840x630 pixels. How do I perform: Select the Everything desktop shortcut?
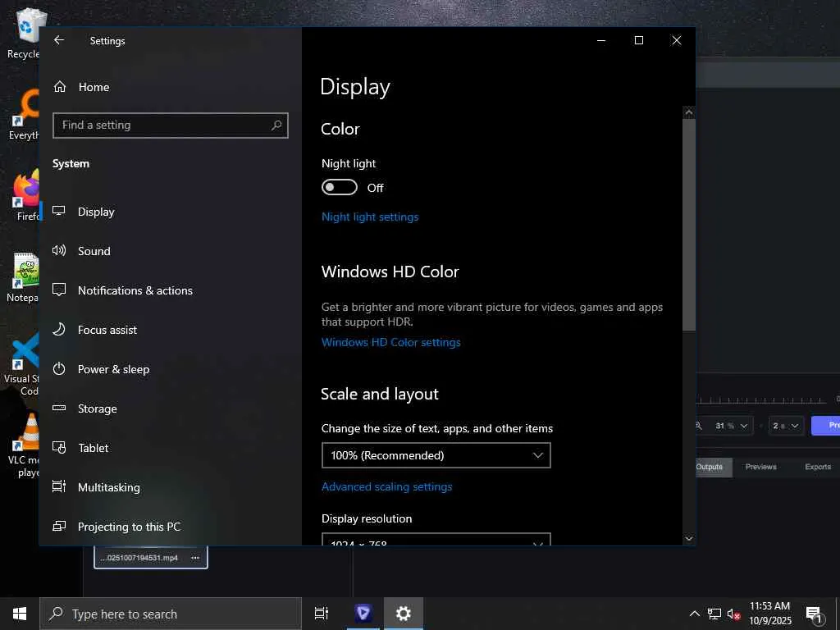click(24, 115)
